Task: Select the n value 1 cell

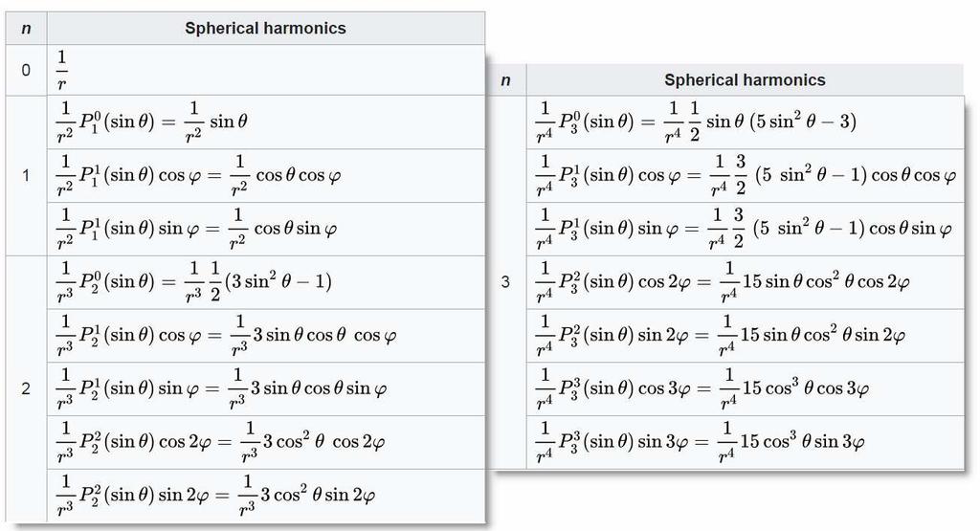Action: pyautogui.click(x=26, y=175)
